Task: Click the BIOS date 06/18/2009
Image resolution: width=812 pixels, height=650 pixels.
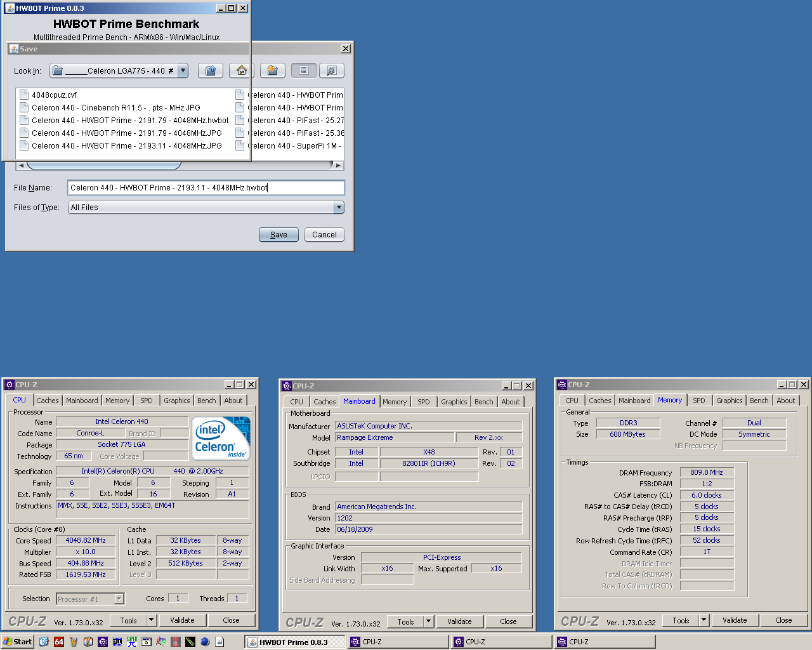Action: point(429,529)
